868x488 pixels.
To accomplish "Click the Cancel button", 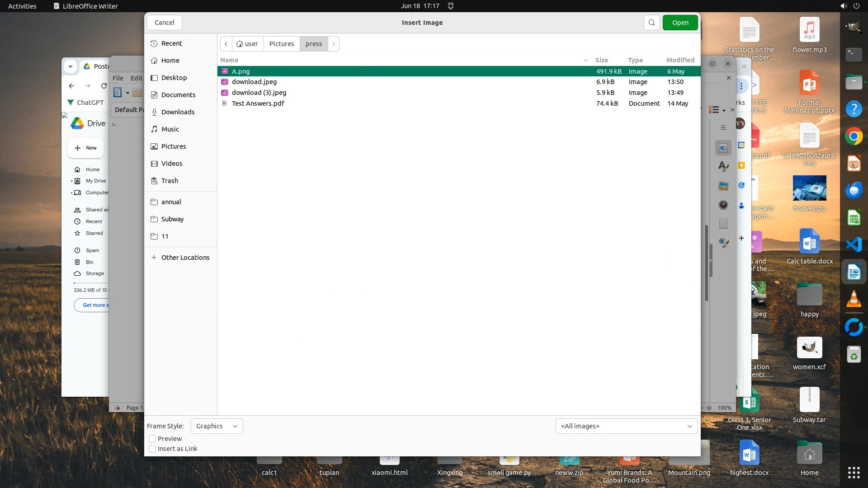I will (164, 23).
